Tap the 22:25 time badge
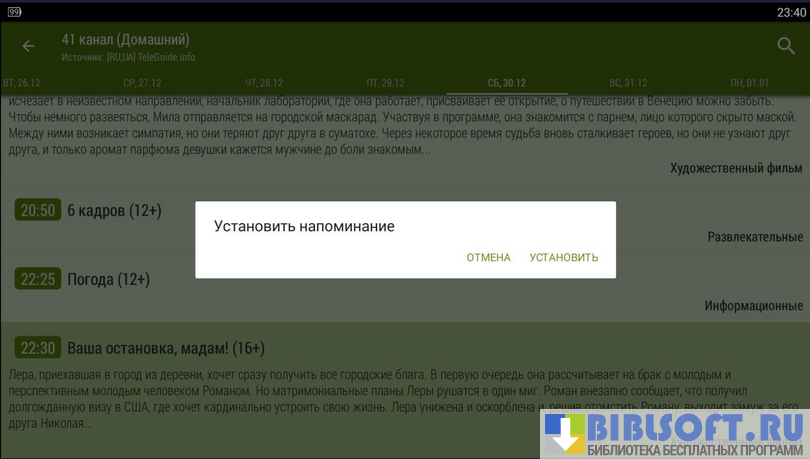810x459 pixels. [x=38, y=279]
